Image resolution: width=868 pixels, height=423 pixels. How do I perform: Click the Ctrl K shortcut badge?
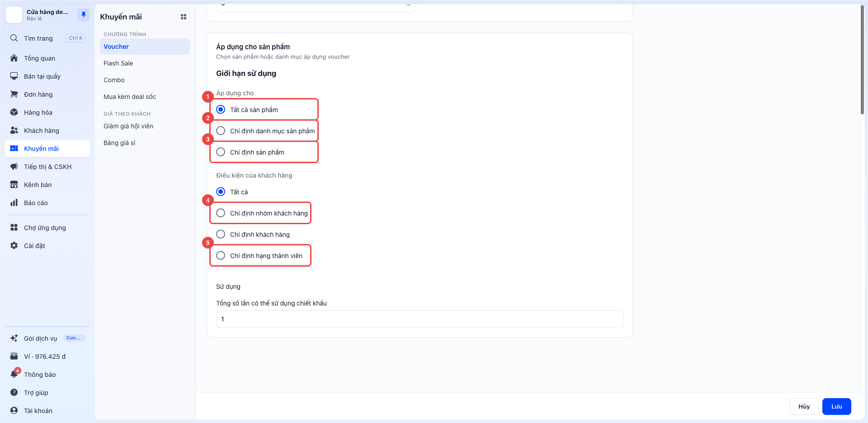coord(75,38)
